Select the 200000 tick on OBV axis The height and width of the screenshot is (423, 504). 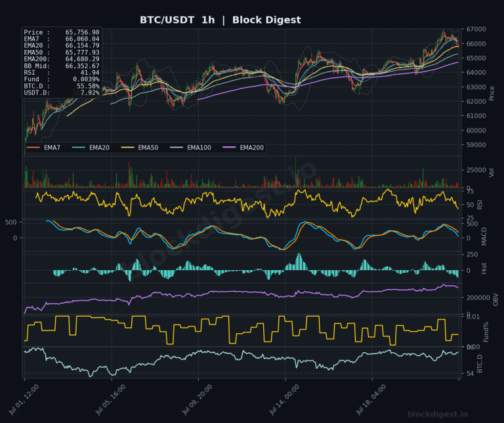pyautogui.click(x=478, y=298)
